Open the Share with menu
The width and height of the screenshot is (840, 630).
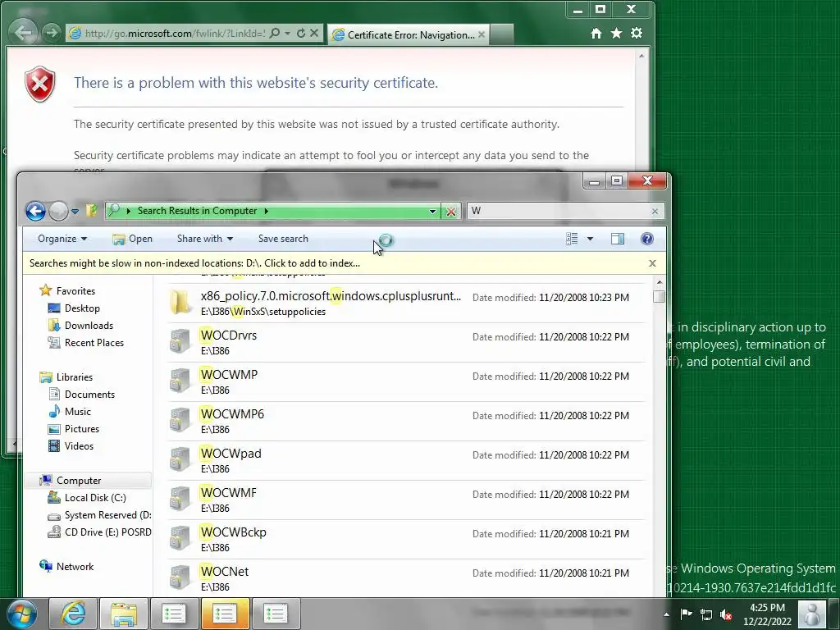204,239
